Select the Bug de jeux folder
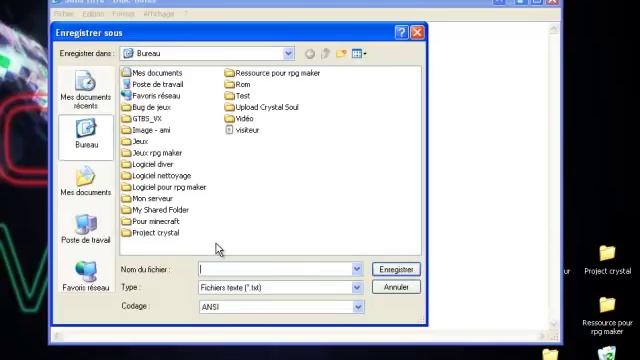 [x=146, y=107]
